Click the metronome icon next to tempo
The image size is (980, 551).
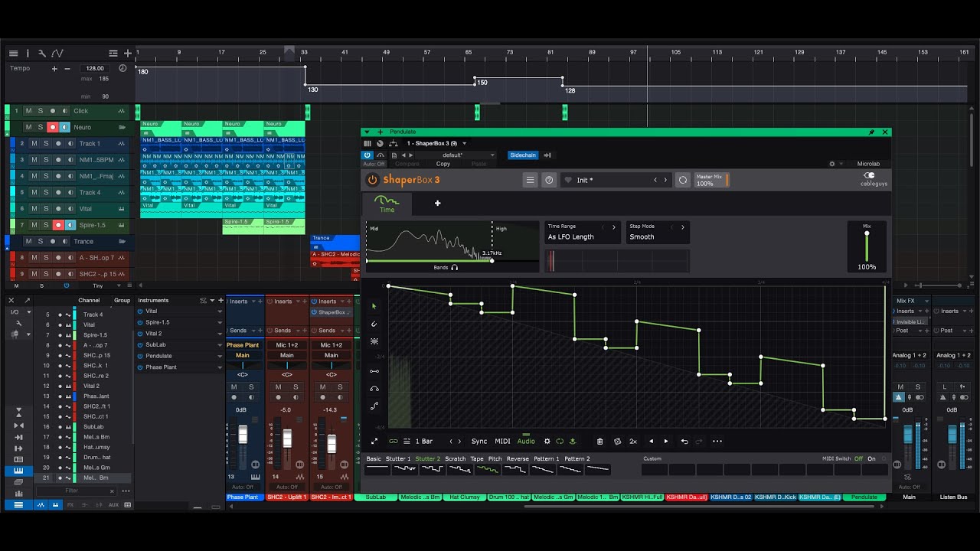coord(122,68)
